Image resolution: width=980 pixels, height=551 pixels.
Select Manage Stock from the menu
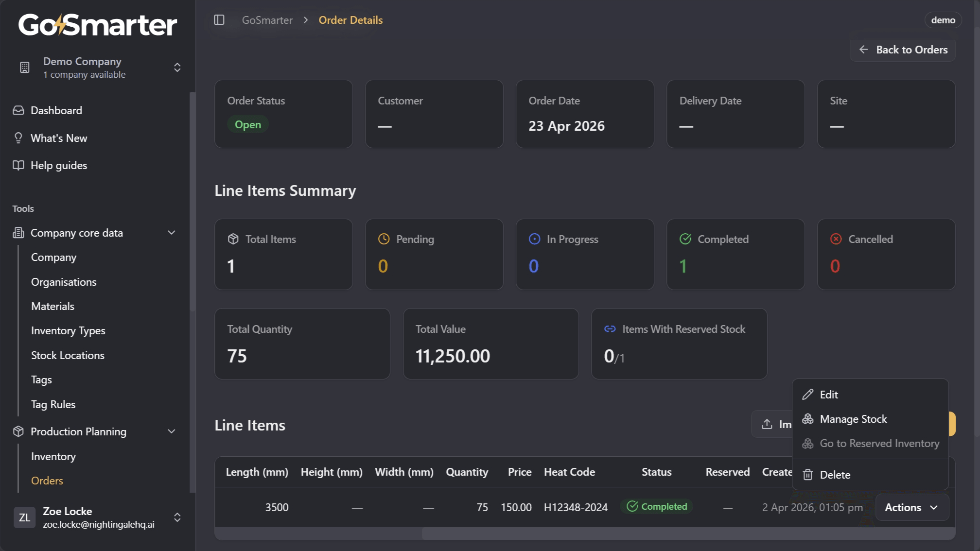[x=870, y=419]
